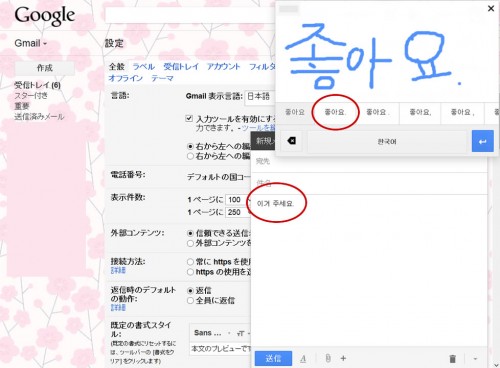This screenshot has width=500, height=368.
Task: Click the 宛先 recipient field
Action: tap(369, 162)
